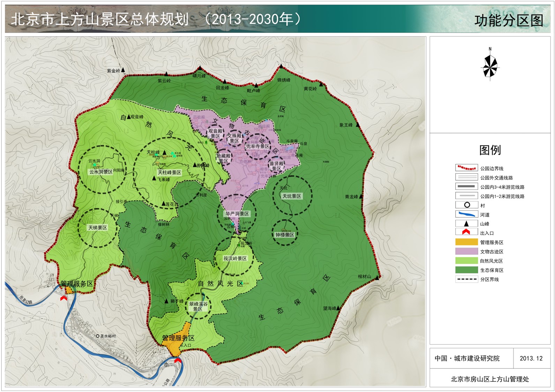Viewport: 555px width, 392px height.
Task: Select the purple 文物古迹区 legend swatch
Action: tap(466, 251)
